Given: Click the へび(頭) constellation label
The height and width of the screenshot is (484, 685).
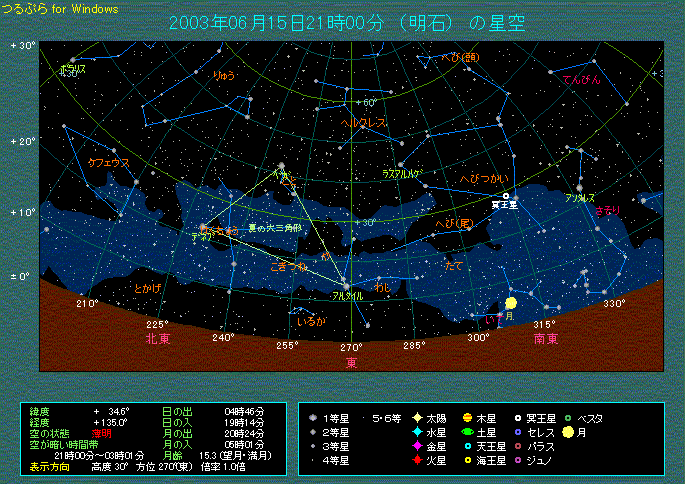Looking at the screenshot, I should tap(460, 57).
